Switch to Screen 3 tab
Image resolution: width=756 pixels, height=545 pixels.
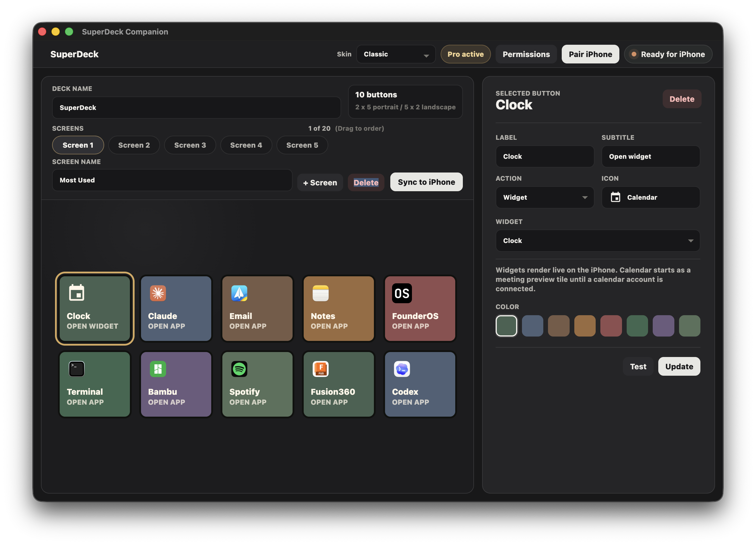190,145
